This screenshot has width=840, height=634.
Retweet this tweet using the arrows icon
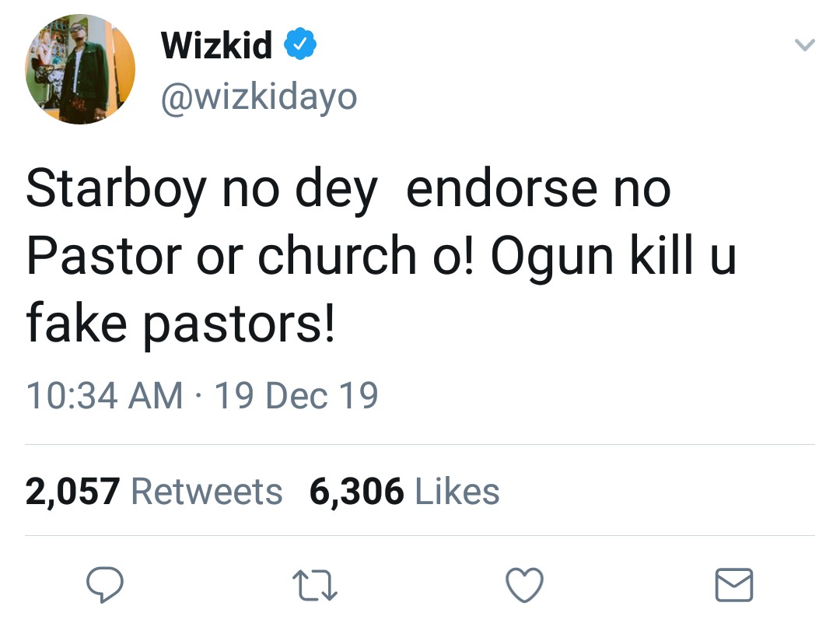[x=314, y=585]
